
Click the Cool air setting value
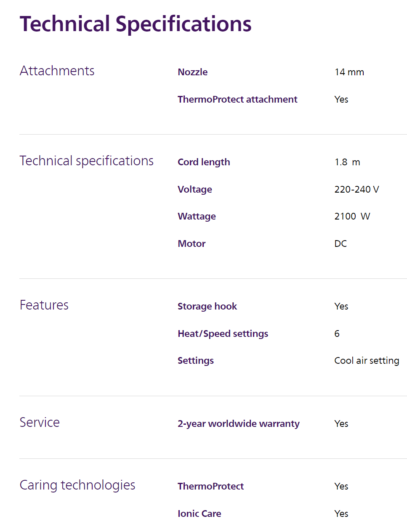tap(367, 360)
